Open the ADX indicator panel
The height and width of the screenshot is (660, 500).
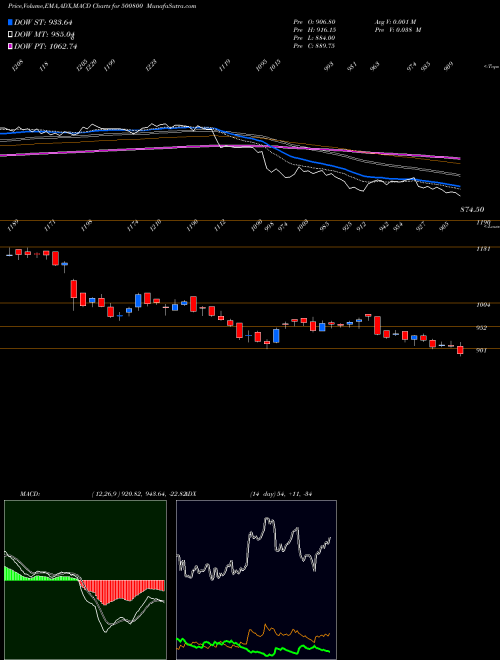[256, 580]
